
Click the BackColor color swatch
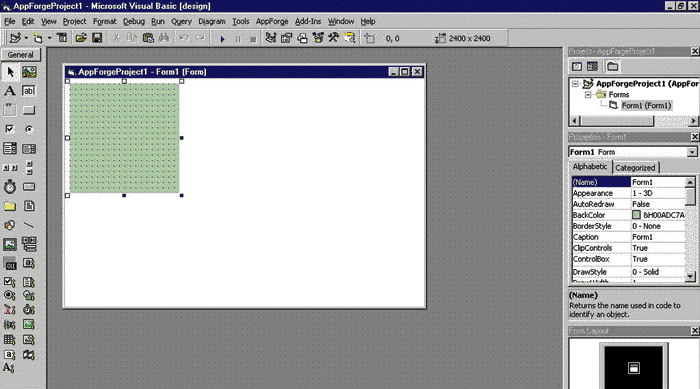pyautogui.click(x=636, y=215)
